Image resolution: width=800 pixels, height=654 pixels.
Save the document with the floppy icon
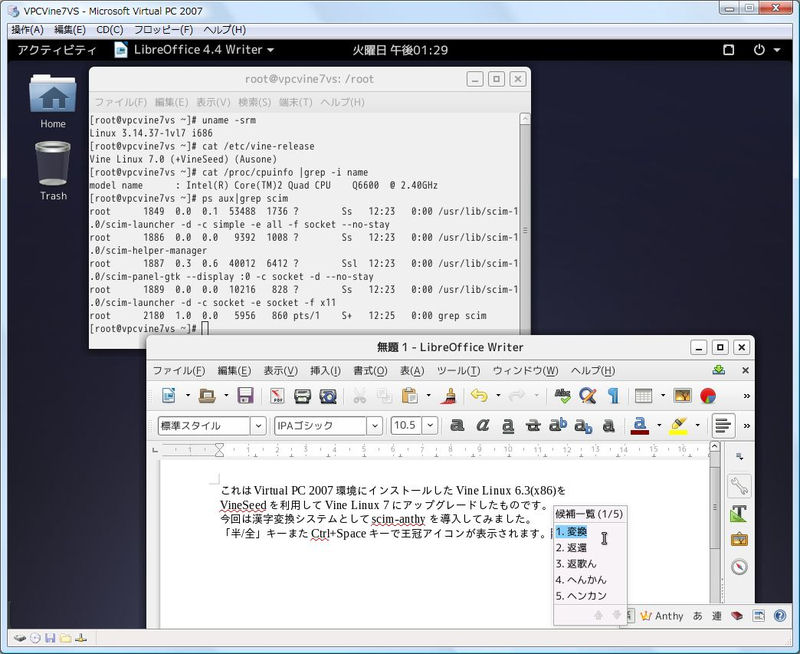[245, 395]
